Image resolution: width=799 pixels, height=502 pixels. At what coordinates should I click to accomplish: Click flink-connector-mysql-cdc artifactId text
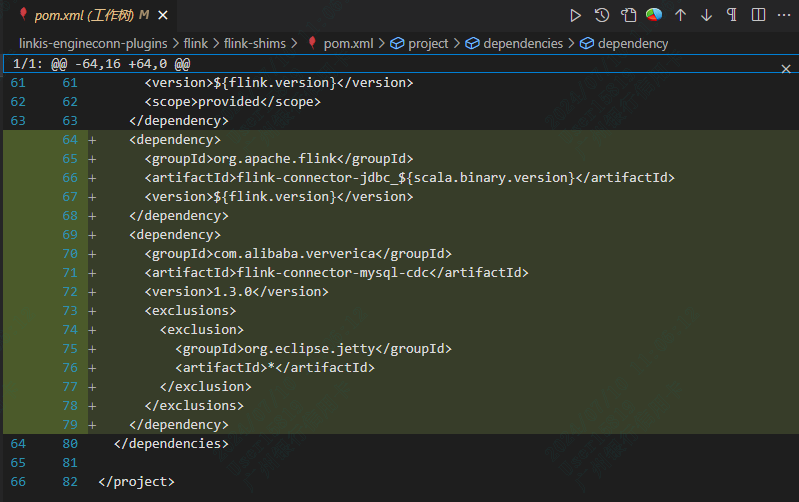pos(333,273)
